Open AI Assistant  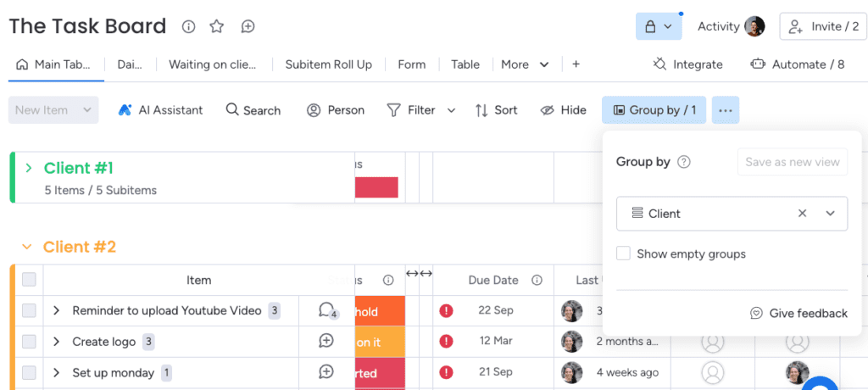[160, 110]
